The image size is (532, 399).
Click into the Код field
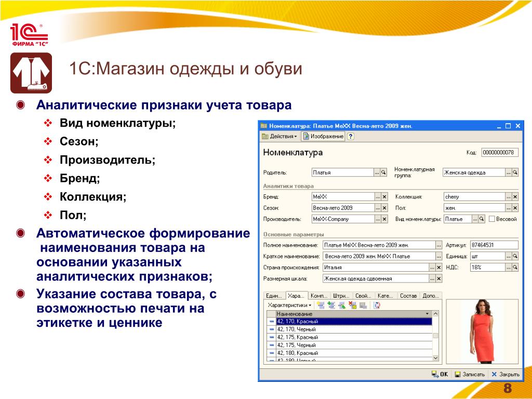pos(499,152)
